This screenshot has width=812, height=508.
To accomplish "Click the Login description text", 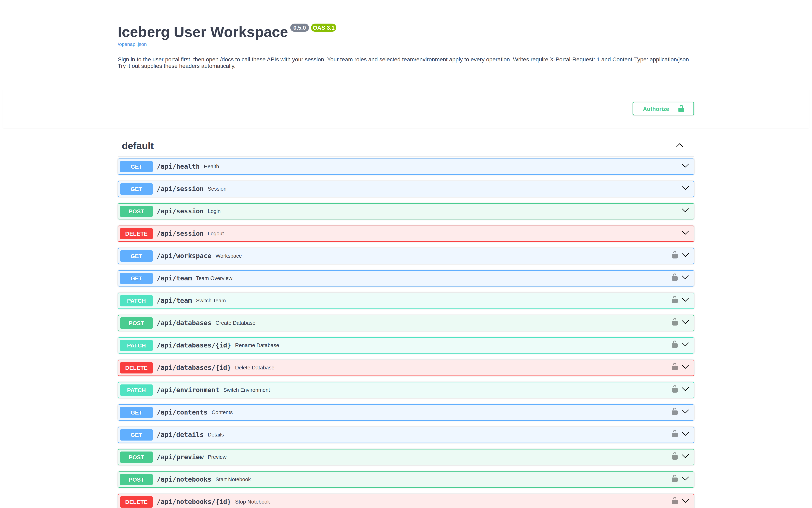I will pos(214,211).
